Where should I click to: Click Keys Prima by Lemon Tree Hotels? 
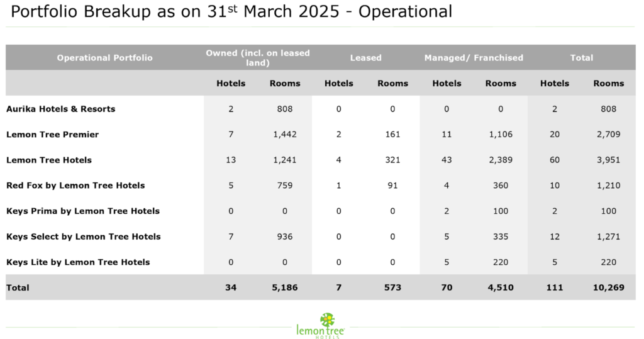pyautogui.click(x=83, y=211)
